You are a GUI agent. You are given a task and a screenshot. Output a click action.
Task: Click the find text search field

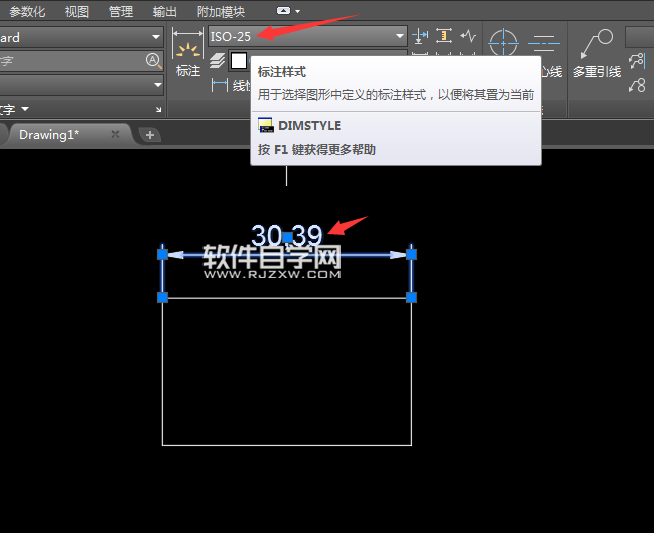pyautogui.click(x=72, y=61)
